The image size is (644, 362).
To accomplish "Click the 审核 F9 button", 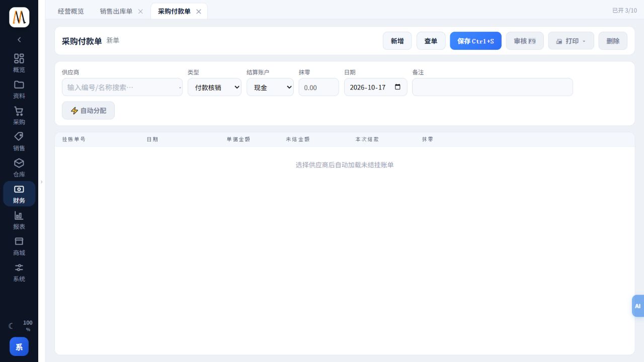I will [x=525, y=41].
